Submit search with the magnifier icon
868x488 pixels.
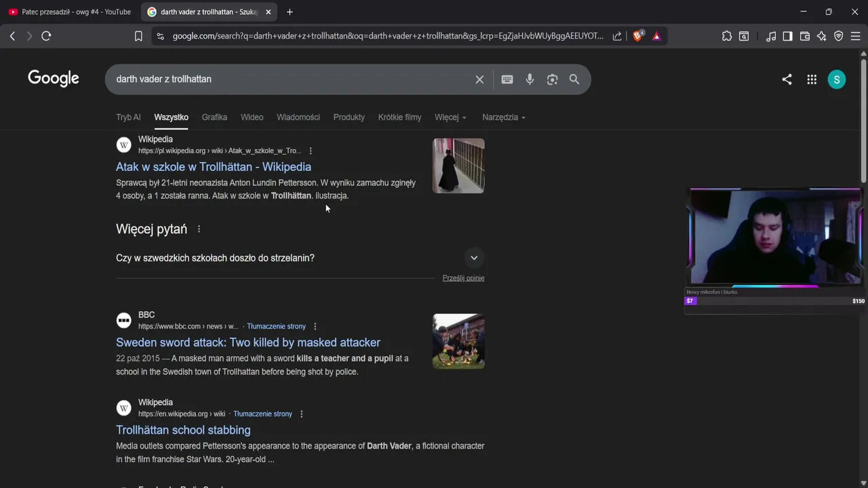click(574, 79)
